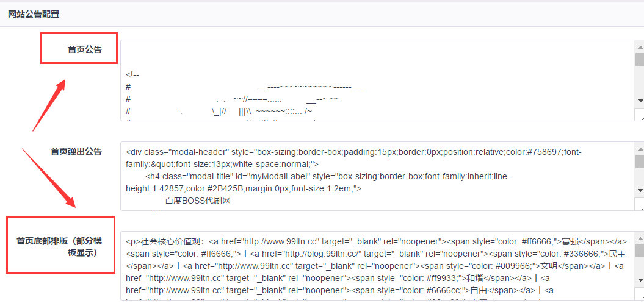Click scroll-up arrow of 首页公告 textarea
Screen dimensions: 644x306
pos(639,46)
